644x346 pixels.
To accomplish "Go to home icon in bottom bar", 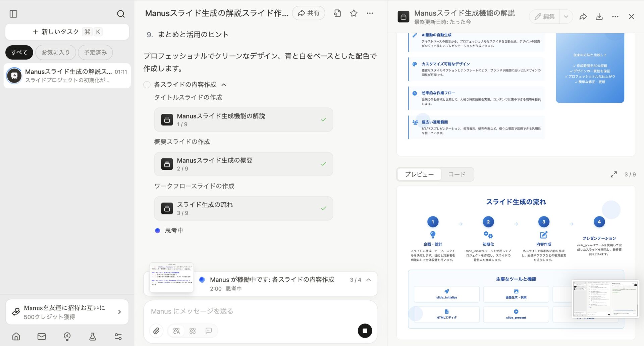I will [16, 336].
